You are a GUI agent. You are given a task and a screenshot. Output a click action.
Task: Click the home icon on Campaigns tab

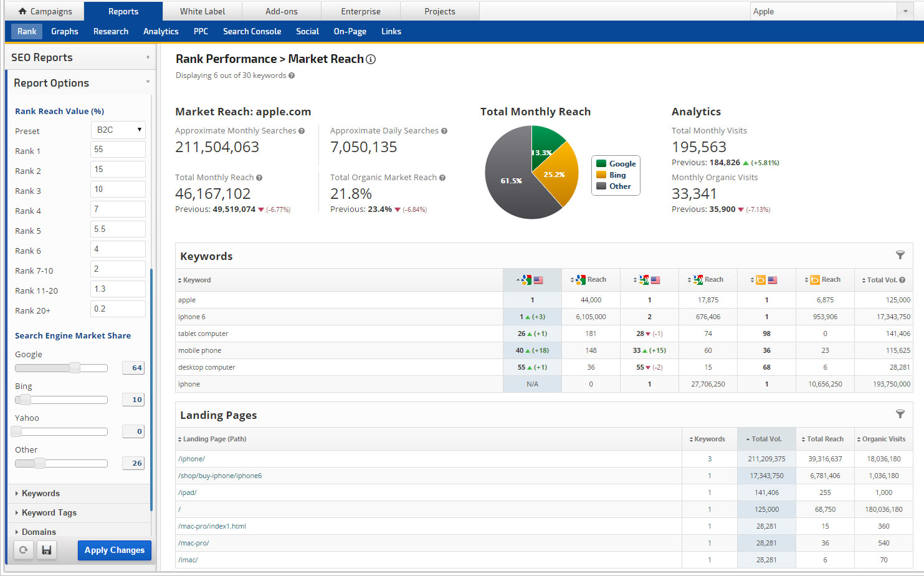pyautogui.click(x=22, y=11)
